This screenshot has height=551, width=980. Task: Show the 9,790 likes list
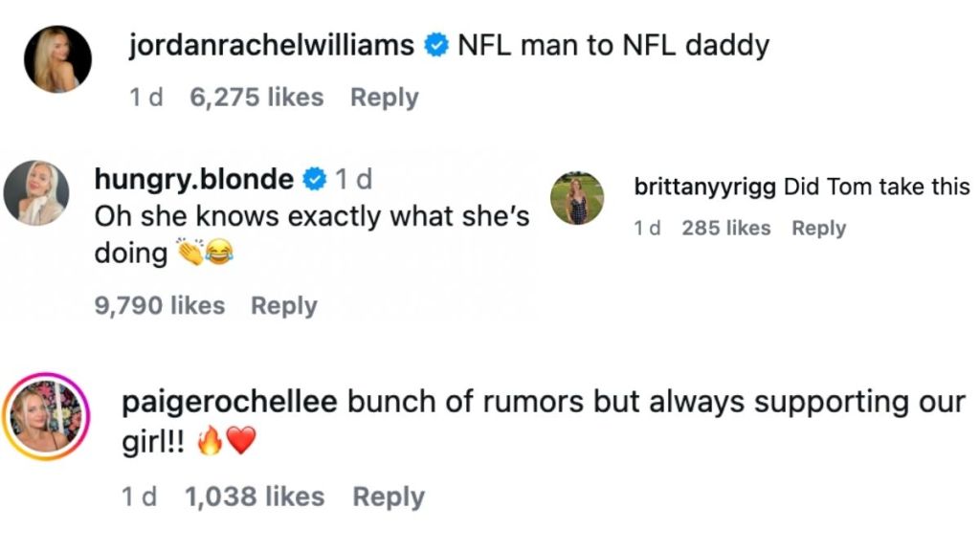pyautogui.click(x=160, y=306)
